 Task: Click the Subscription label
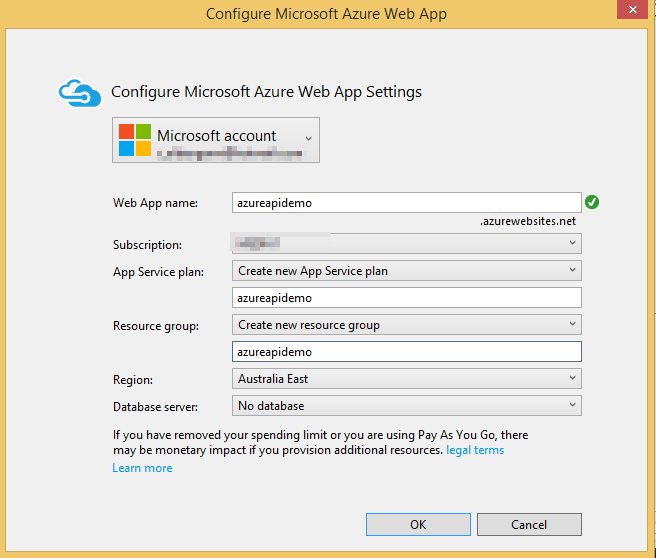click(147, 245)
